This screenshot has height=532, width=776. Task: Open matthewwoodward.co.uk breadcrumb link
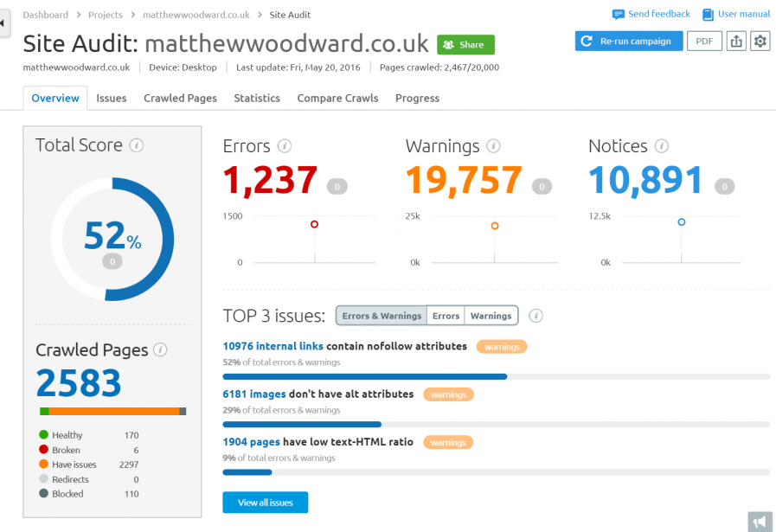[x=196, y=15]
